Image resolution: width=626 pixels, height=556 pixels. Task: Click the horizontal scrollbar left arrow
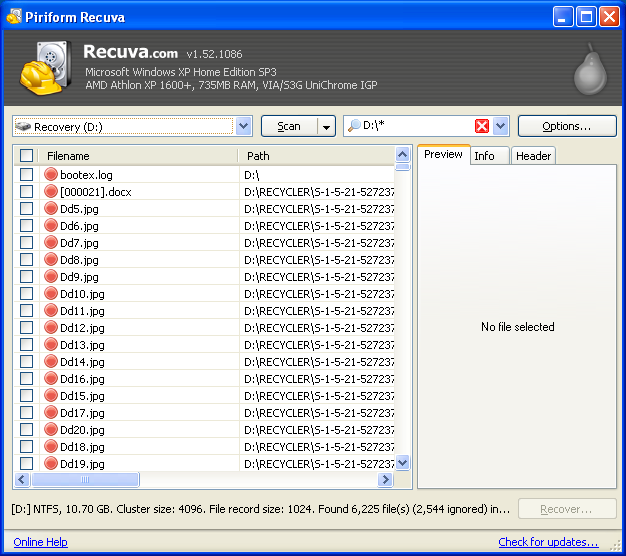[22, 479]
